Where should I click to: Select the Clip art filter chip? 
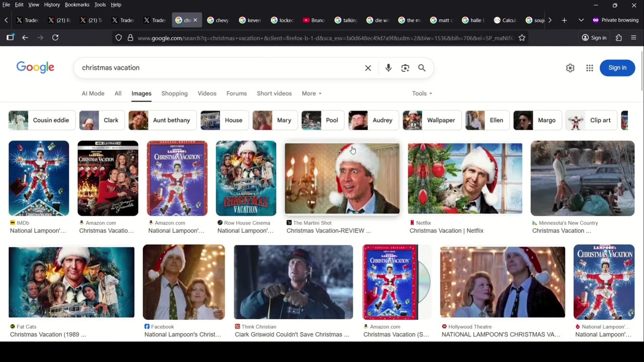[x=591, y=120]
